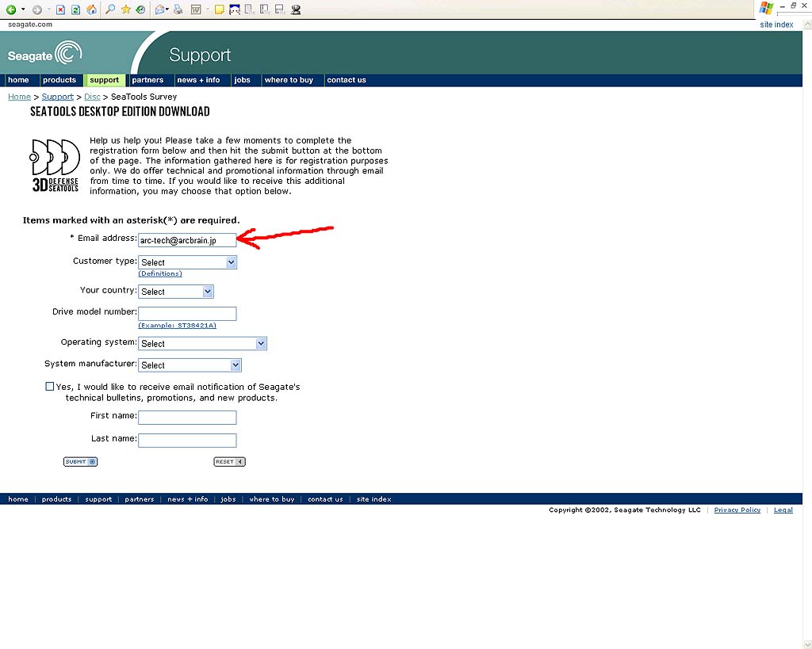The width and height of the screenshot is (812, 649).
Task: Click the footer contact us link
Action: (x=325, y=499)
